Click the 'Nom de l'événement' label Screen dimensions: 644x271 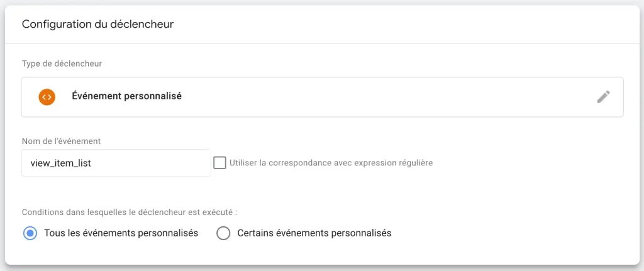coord(61,141)
